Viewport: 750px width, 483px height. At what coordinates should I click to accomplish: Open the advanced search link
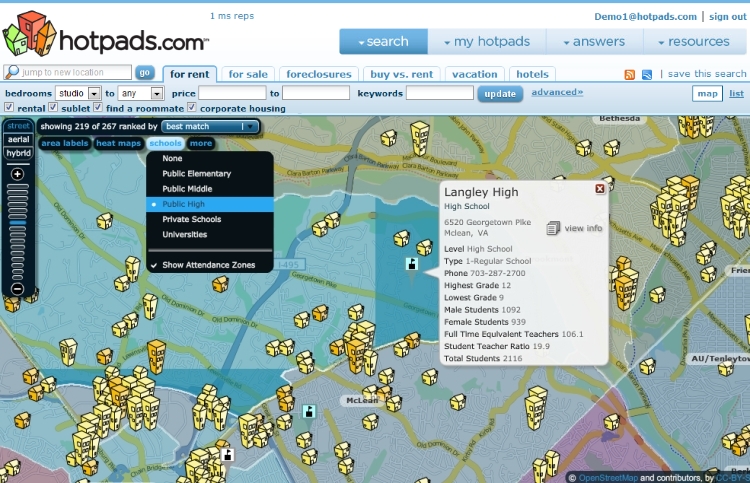(x=557, y=92)
